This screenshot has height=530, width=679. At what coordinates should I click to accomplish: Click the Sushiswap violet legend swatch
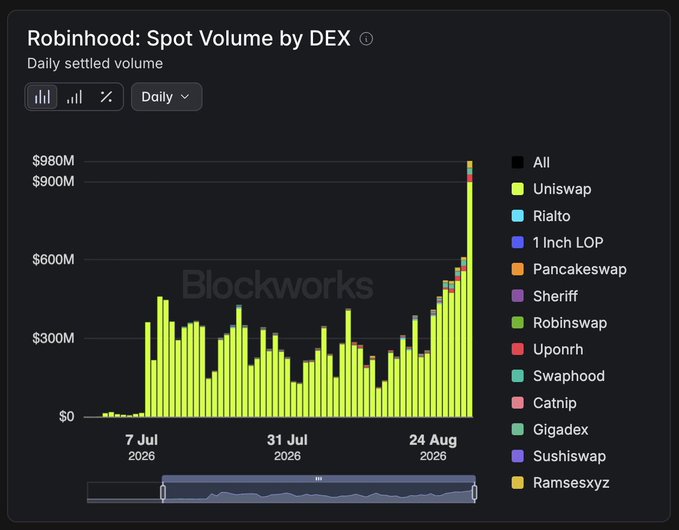(x=517, y=456)
